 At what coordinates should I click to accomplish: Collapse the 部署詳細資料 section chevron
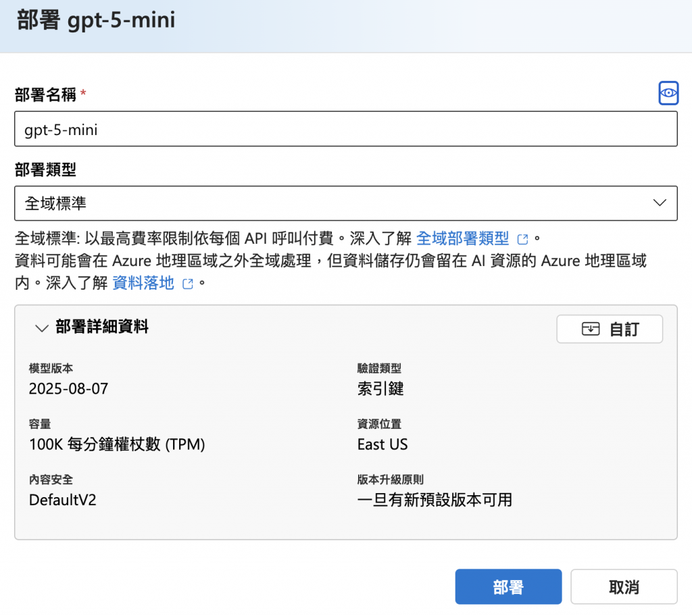(x=41, y=328)
